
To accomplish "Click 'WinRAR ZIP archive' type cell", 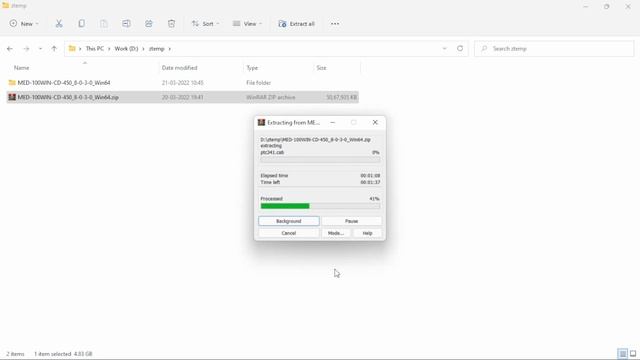I will click(271, 97).
